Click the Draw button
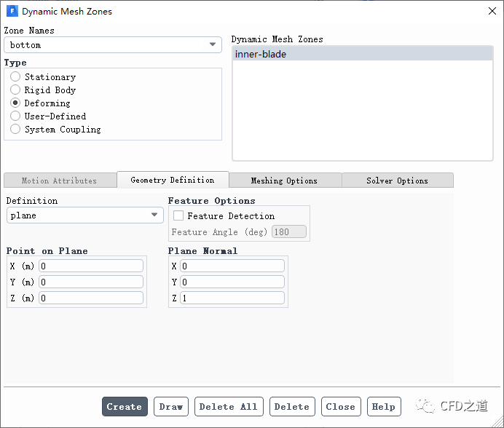Image resolution: width=504 pixels, height=428 pixels. coord(171,407)
